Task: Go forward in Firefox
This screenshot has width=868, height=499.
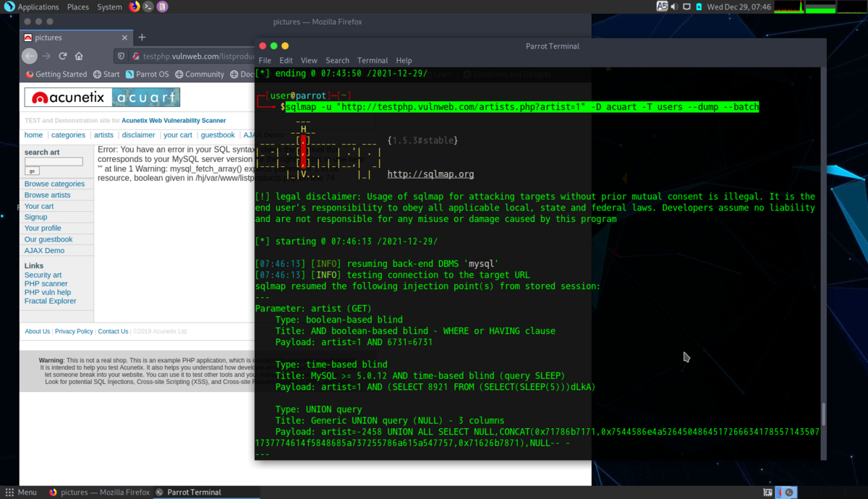Action: [46, 56]
